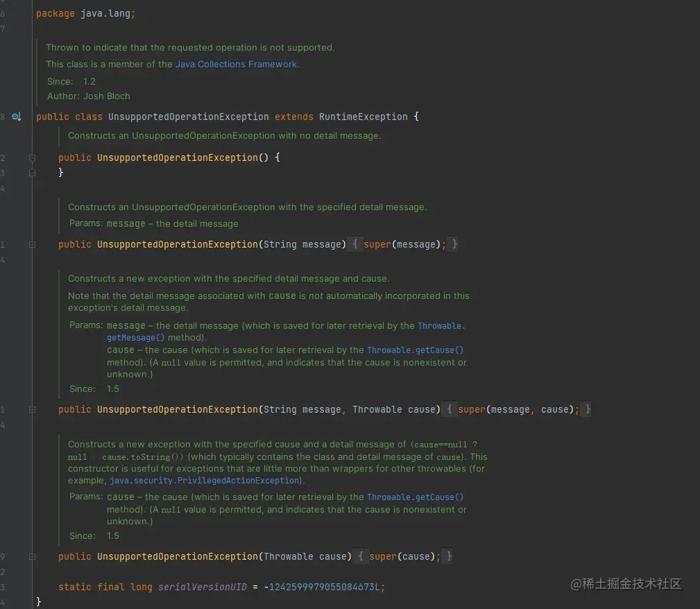Open the Java Collections Framework link

click(x=236, y=65)
